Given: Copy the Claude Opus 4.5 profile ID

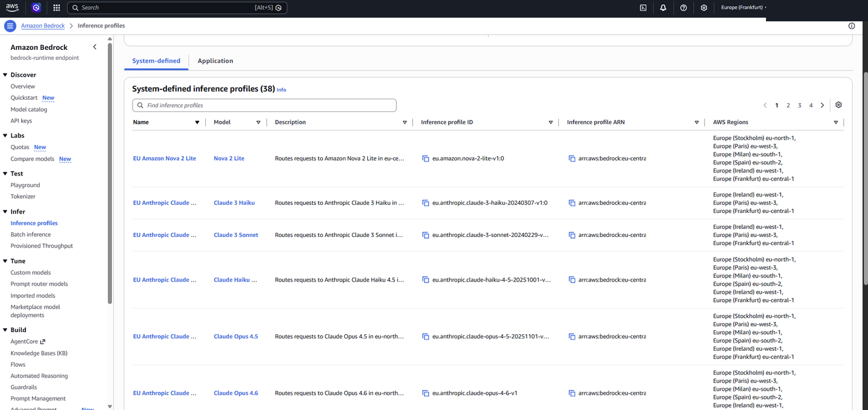Looking at the screenshot, I should pos(426,337).
